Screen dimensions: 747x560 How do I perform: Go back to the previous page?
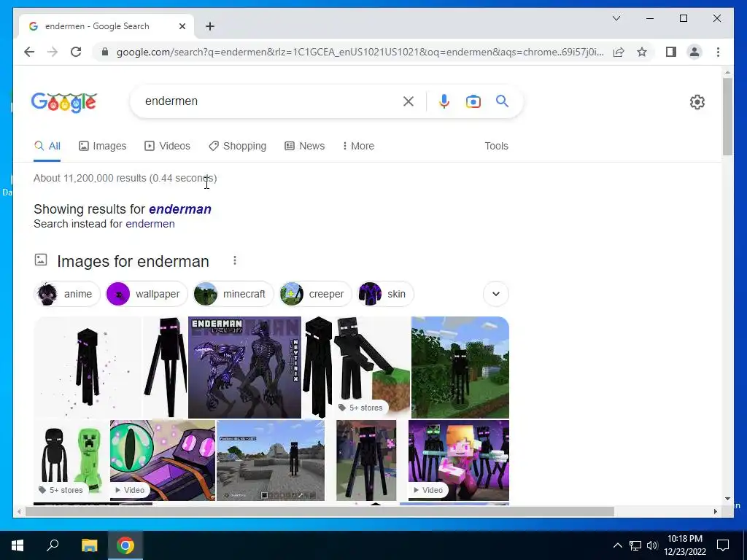(29, 52)
